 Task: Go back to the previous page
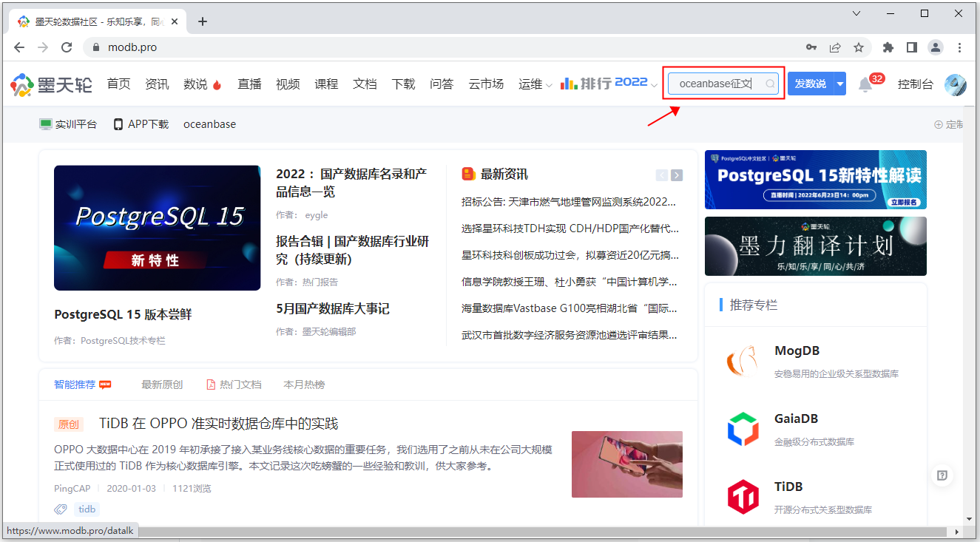coord(19,47)
